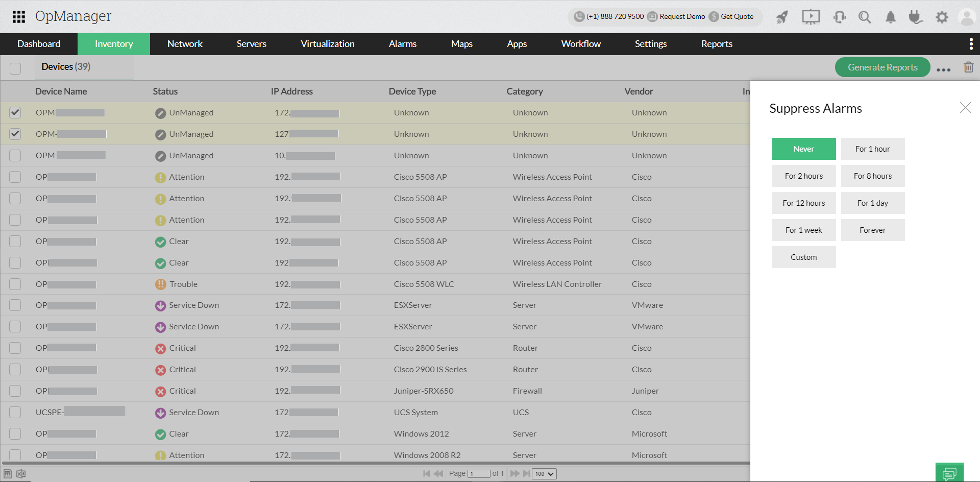This screenshot has height=482, width=980.
Task: Check the UnManaged 10 device checkbox
Action: pyautogui.click(x=15, y=155)
